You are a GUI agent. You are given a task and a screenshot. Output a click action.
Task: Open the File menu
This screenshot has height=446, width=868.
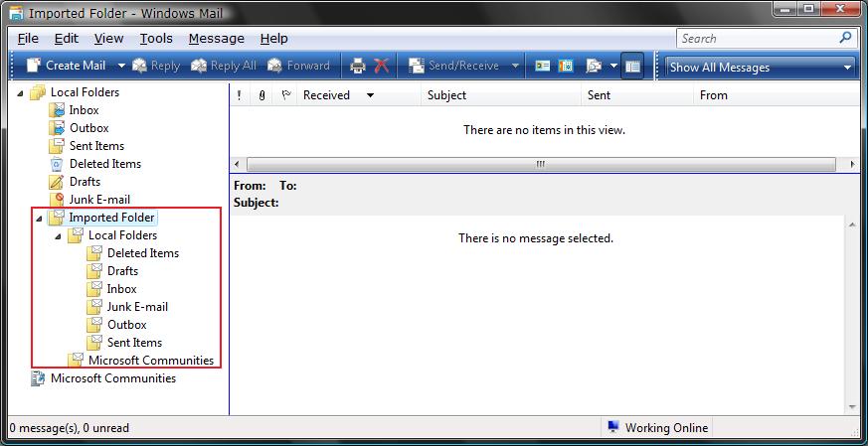pyautogui.click(x=28, y=38)
